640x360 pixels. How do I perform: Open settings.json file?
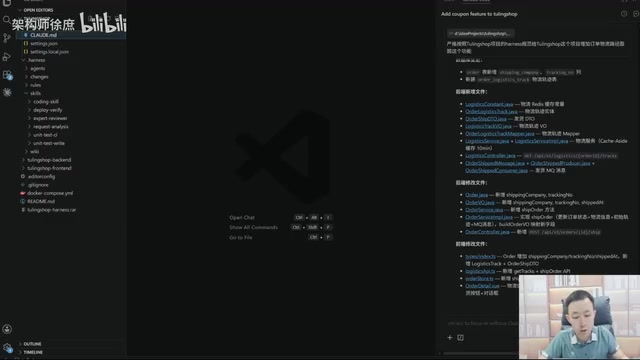point(44,43)
